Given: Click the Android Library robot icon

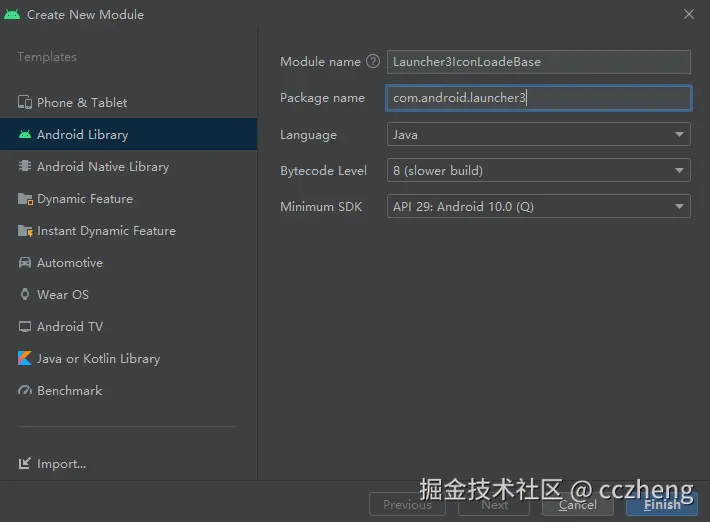Looking at the screenshot, I should (25, 134).
